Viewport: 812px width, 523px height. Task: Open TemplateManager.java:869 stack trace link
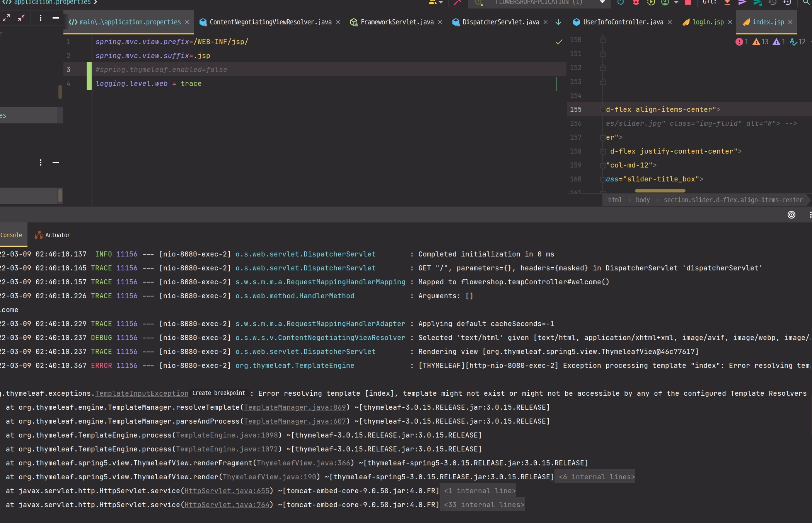[295, 407]
